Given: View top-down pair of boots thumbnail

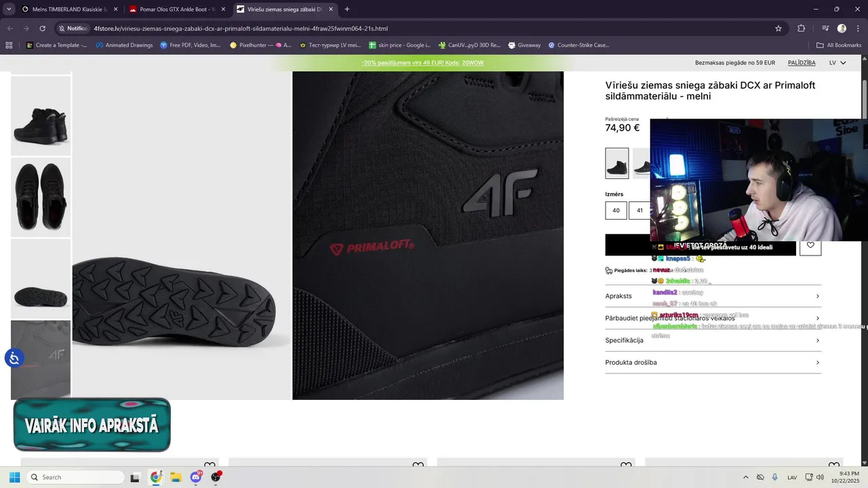Looking at the screenshot, I should (41, 197).
